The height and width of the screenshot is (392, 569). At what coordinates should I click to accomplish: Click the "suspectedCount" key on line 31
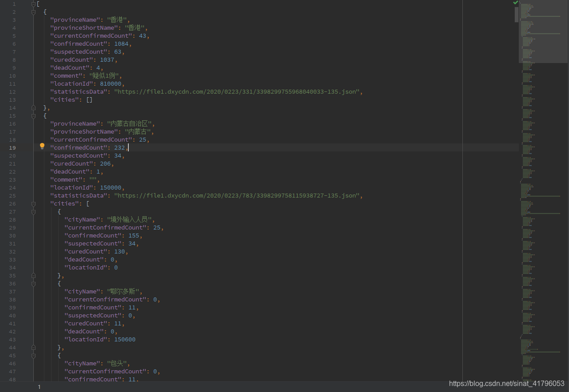[93, 244]
